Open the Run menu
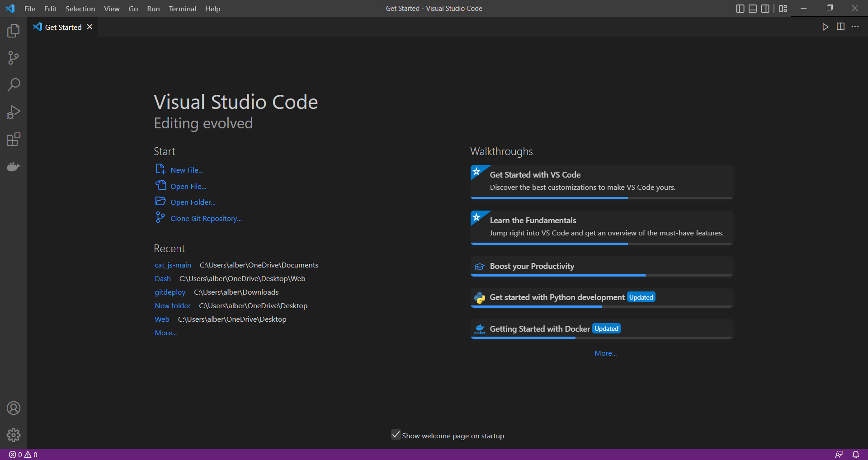 pos(153,9)
